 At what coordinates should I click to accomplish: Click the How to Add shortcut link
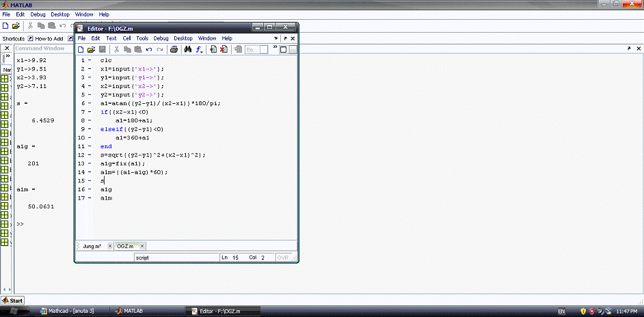[x=48, y=38]
